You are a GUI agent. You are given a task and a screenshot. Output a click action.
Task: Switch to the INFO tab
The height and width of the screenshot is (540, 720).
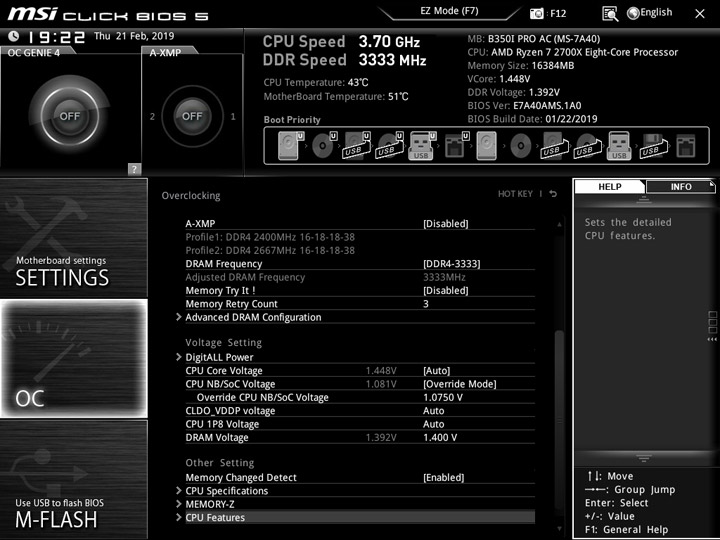(681, 186)
